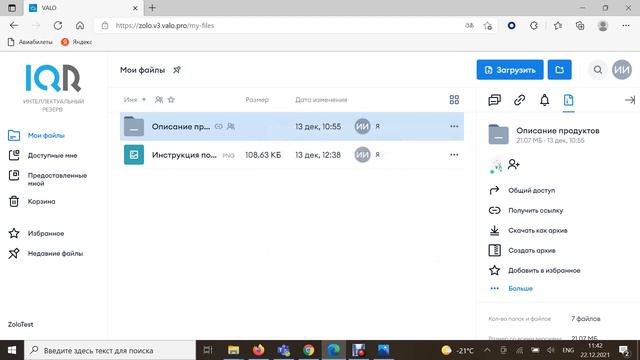
Task: Sort by Имя column header
Action: pyautogui.click(x=130, y=100)
